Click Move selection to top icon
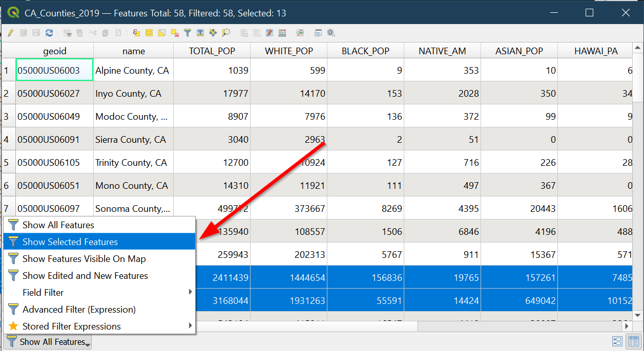Image resolution: width=644 pixels, height=351 pixels. coord(200,33)
